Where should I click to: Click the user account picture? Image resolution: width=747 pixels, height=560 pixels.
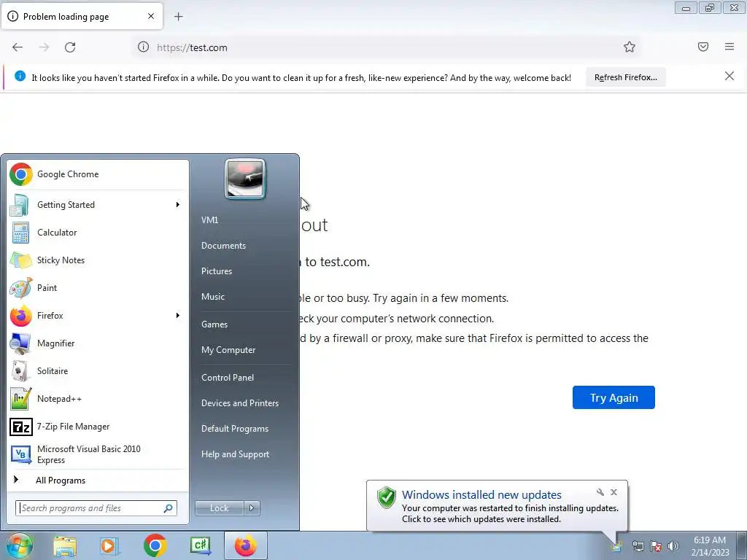click(245, 179)
